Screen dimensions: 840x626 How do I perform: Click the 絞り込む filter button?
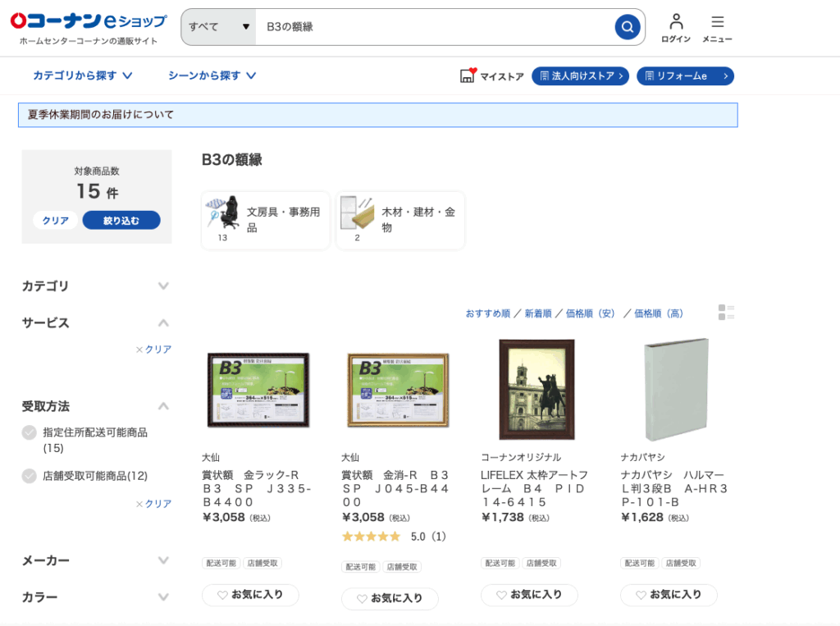tap(121, 220)
